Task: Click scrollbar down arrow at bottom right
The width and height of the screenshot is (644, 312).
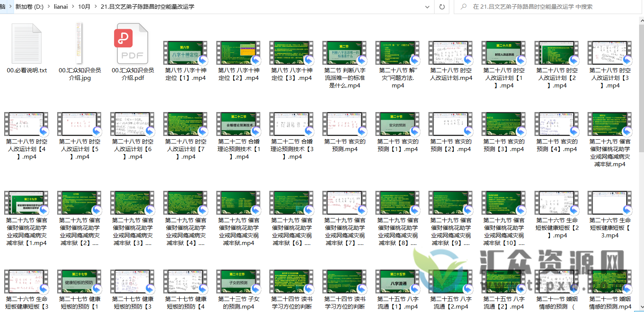Action: coord(641,307)
